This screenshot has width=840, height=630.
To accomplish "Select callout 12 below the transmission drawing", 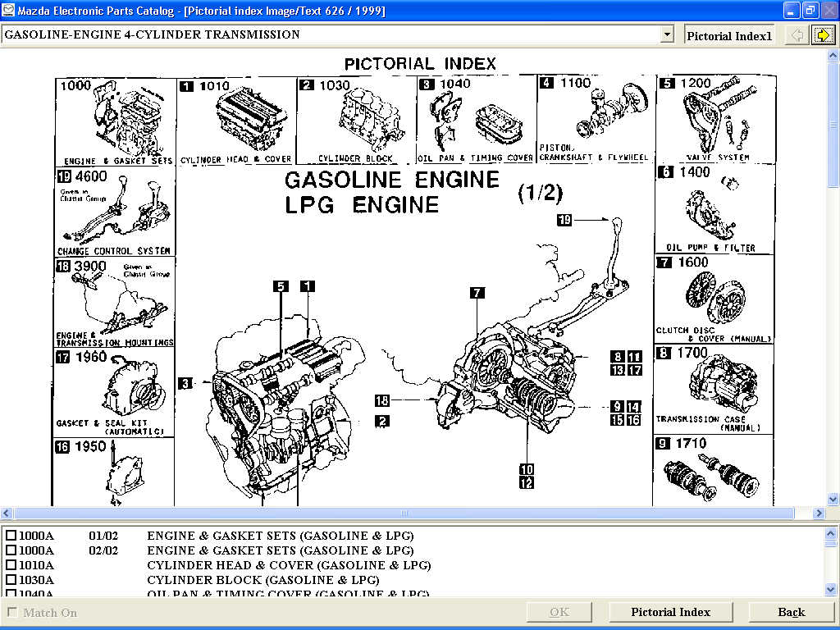I will click(x=527, y=482).
